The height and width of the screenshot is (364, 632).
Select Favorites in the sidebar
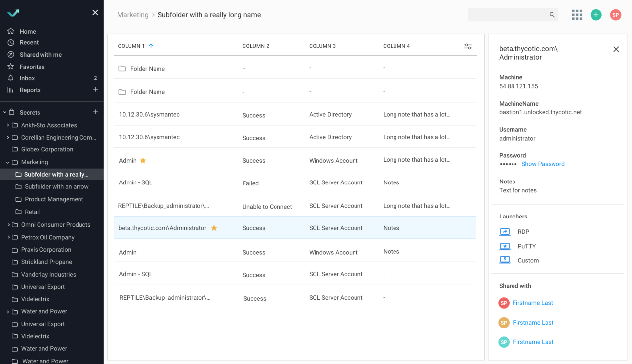(x=31, y=66)
